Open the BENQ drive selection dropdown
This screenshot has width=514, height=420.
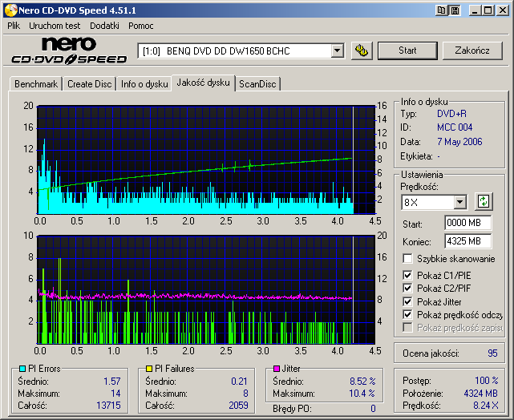(337, 50)
